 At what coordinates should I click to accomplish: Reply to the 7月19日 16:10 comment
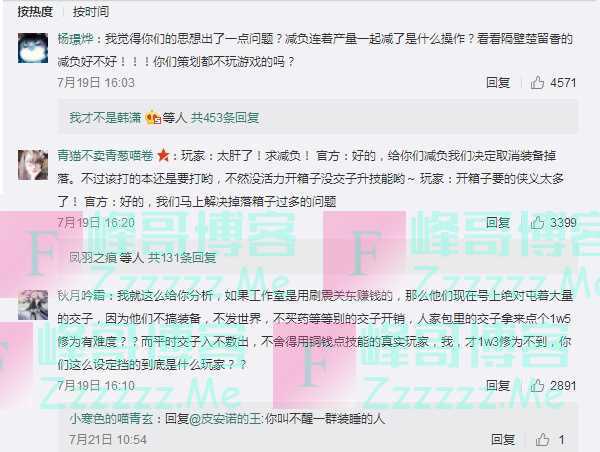pos(498,385)
